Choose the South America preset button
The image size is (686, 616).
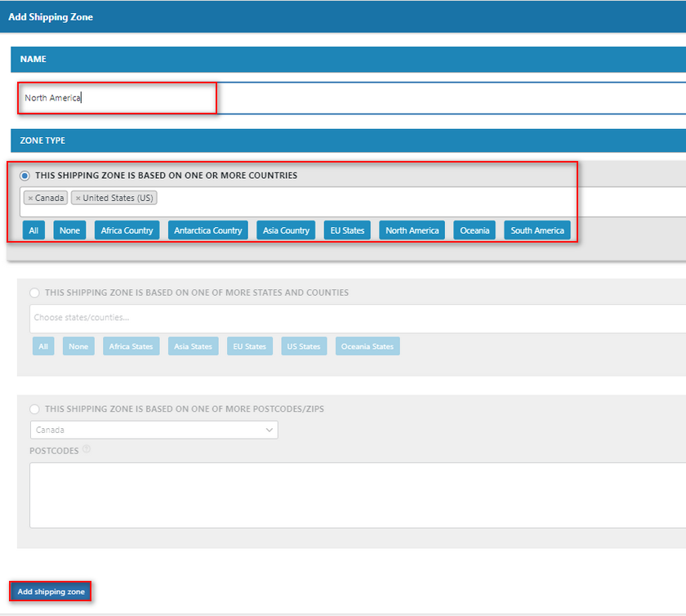click(x=537, y=230)
